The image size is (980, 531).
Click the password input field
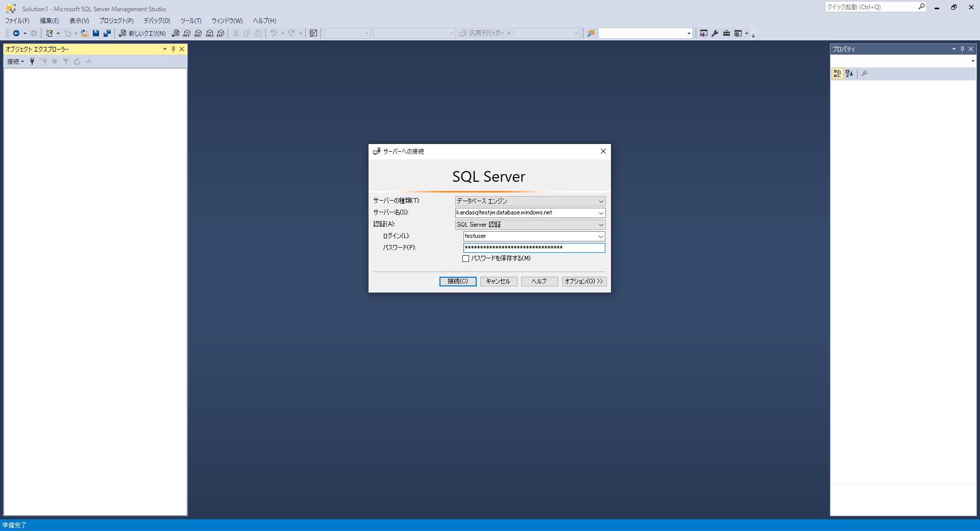533,248
